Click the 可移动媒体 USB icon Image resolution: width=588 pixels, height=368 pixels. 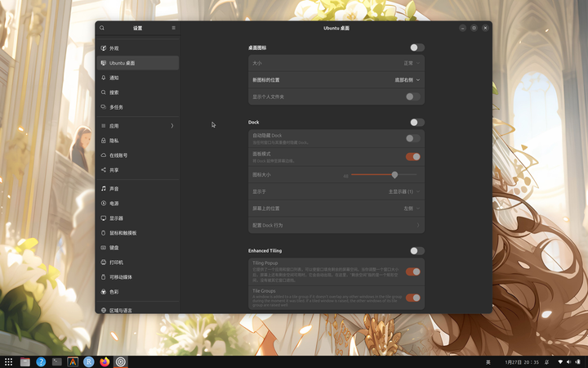click(104, 276)
